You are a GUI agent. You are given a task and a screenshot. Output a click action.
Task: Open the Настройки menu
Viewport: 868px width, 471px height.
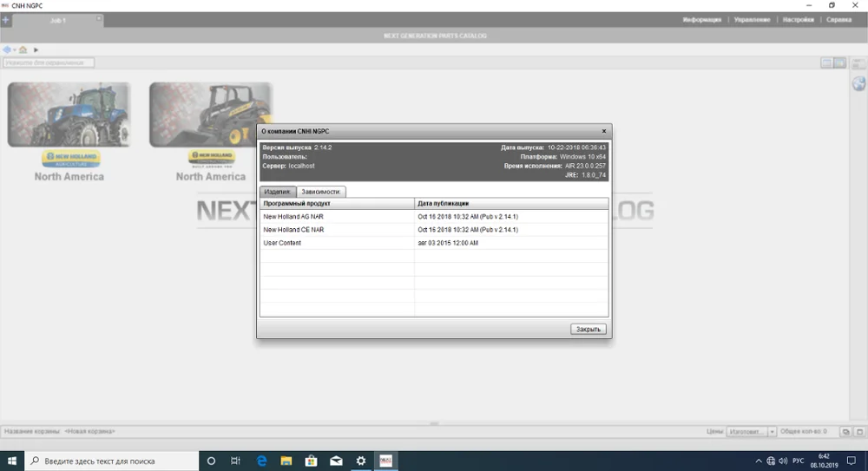[x=799, y=20]
